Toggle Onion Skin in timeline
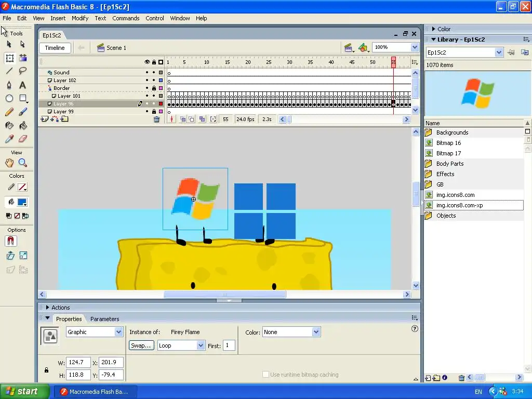This screenshot has width=532, height=399. [x=183, y=119]
